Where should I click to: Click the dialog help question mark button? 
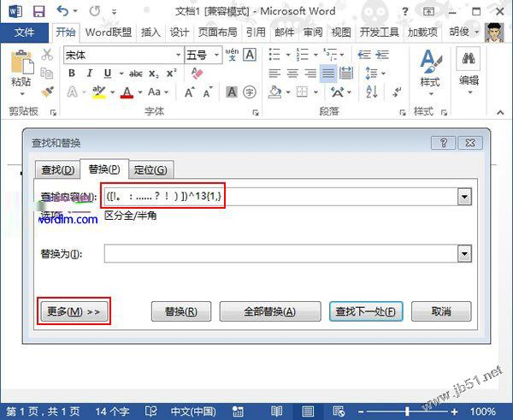click(x=443, y=143)
